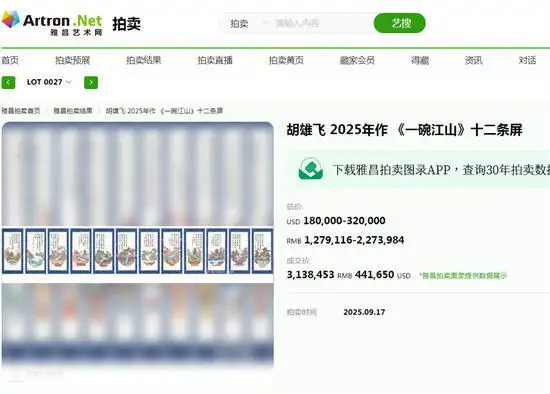This screenshot has height=394, width=550.
Task: Open the LOT 0027 dropdown
Action: coord(49,82)
